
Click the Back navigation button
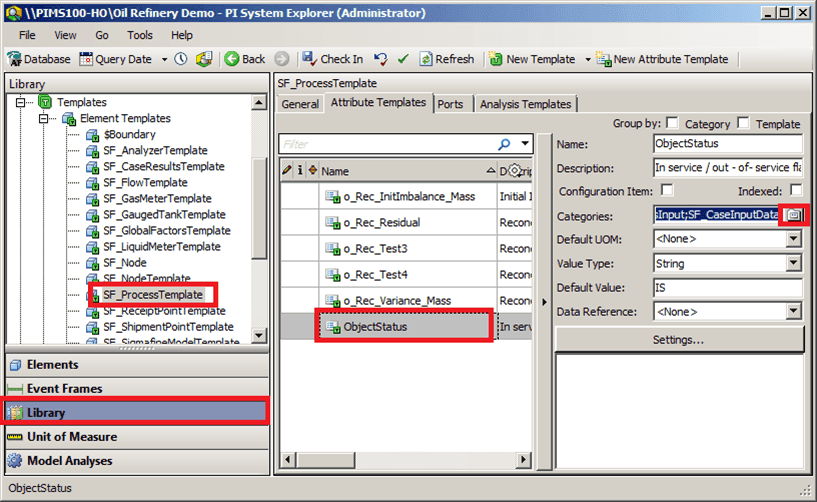[245, 59]
